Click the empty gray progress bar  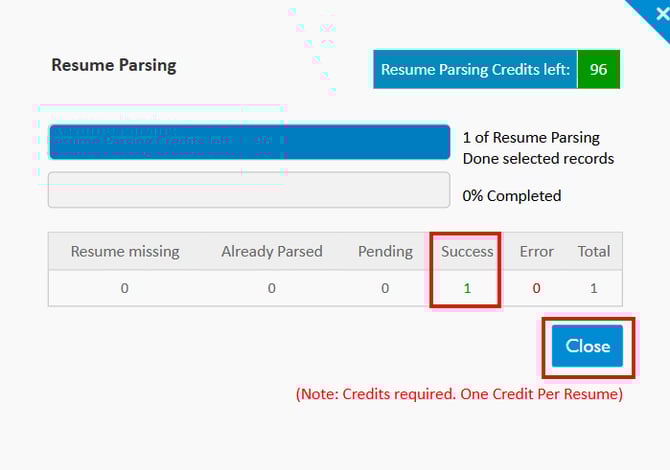(249, 190)
